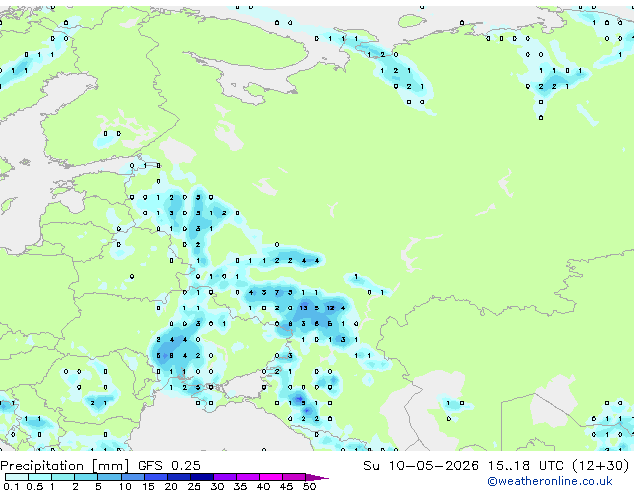
Task: Click the 0.5–1 mm legend color swatch
Action: (40, 477)
